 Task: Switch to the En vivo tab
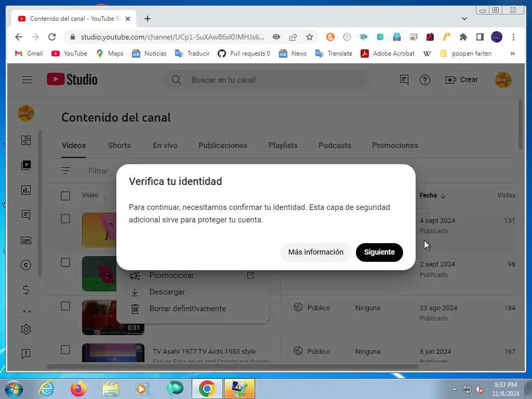pyautogui.click(x=165, y=145)
